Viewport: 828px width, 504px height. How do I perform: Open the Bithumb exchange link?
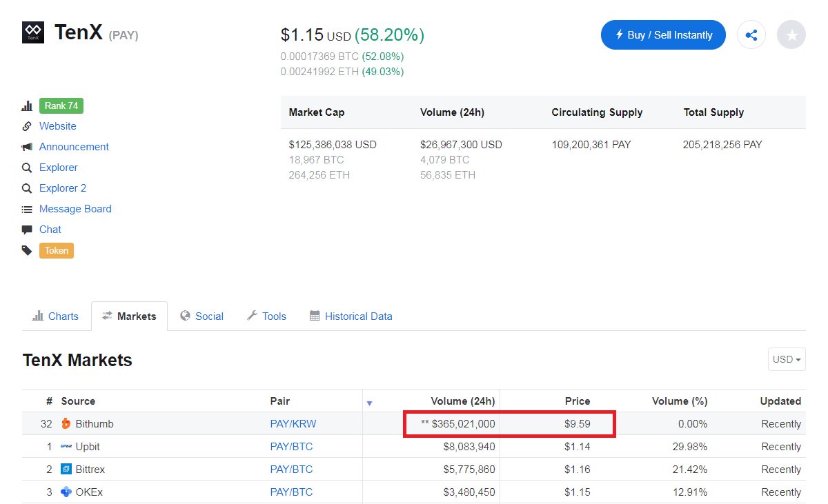(95, 424)
